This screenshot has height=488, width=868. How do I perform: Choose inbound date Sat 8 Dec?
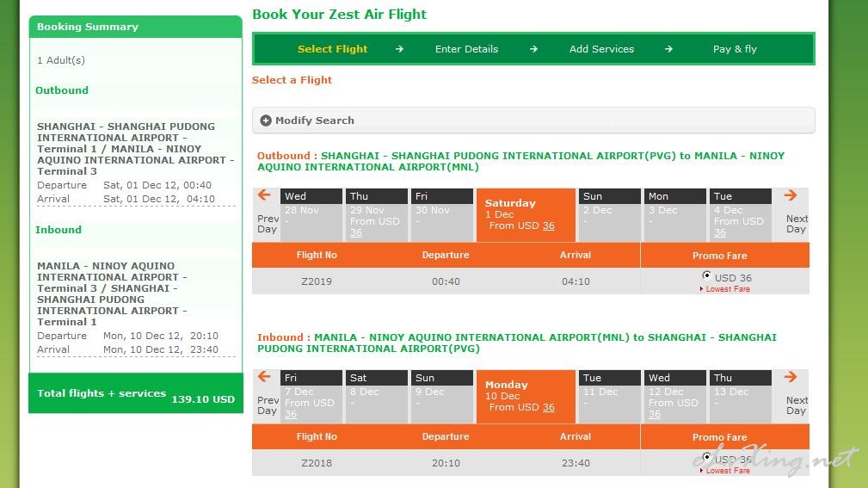pos(377,397)
